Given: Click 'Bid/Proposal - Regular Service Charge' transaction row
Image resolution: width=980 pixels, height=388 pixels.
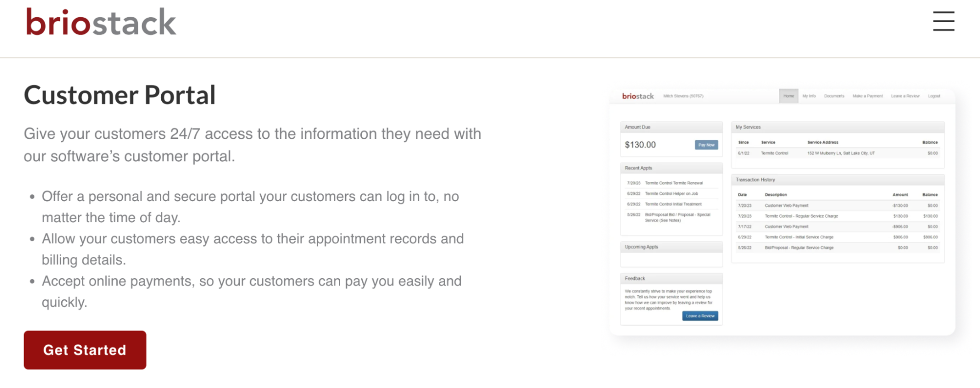Looking at the screenshot, I should click(837, 248).
